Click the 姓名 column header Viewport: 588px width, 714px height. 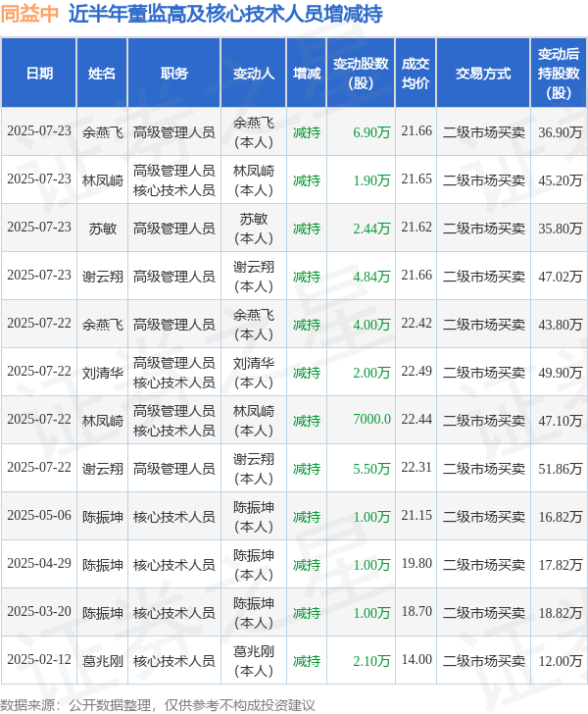[102, 74]
